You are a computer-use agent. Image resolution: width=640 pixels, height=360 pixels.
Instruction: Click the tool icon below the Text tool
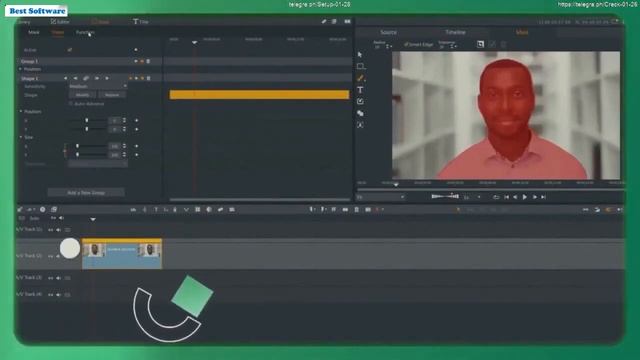pos(360,101)
